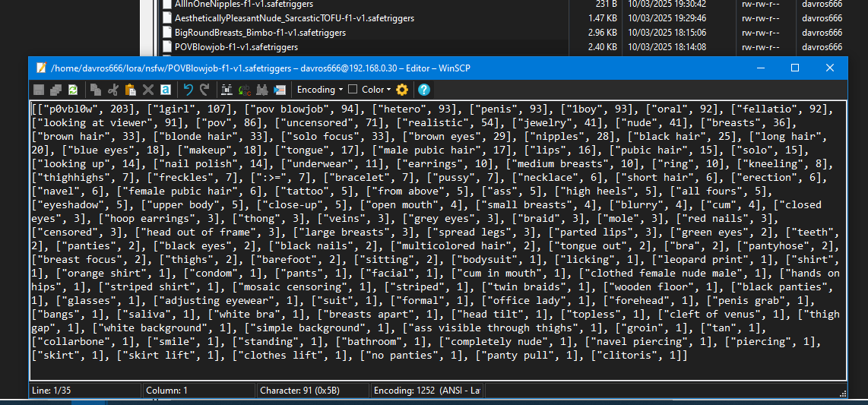Click the Delete X icon
868x405 pixels.
[x=147, y=90]
